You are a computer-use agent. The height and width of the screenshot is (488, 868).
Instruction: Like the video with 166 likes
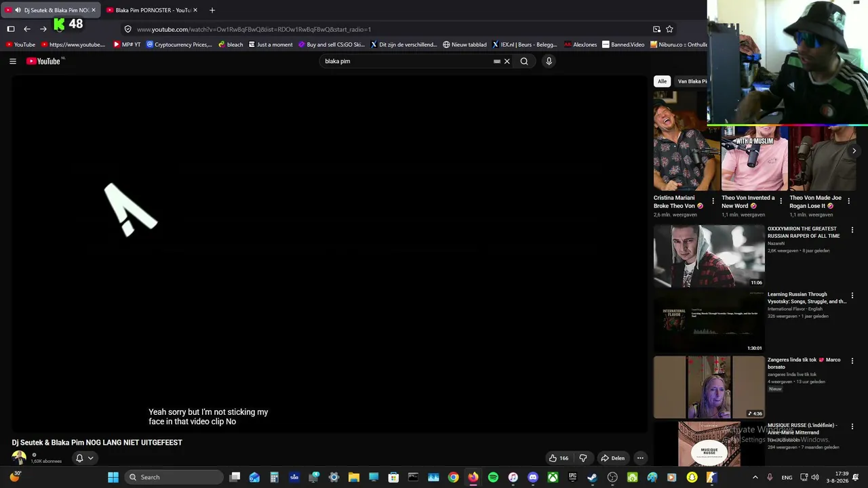(x=558, y=458)
